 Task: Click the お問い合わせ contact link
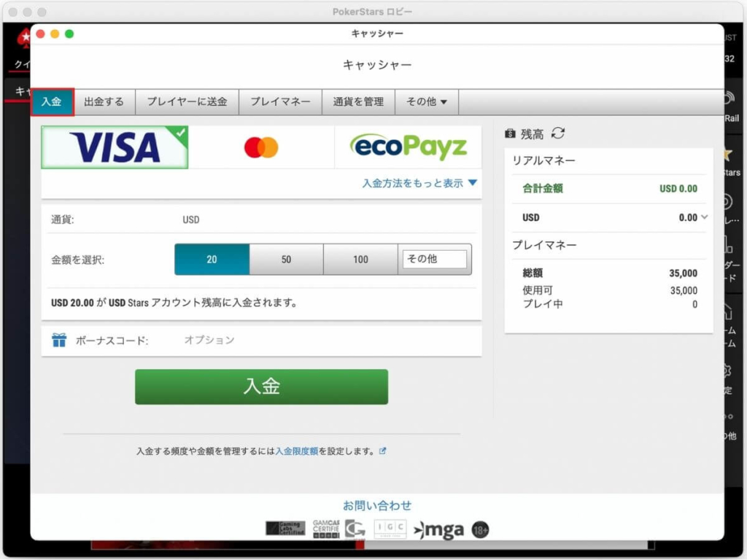coord(377,505)
